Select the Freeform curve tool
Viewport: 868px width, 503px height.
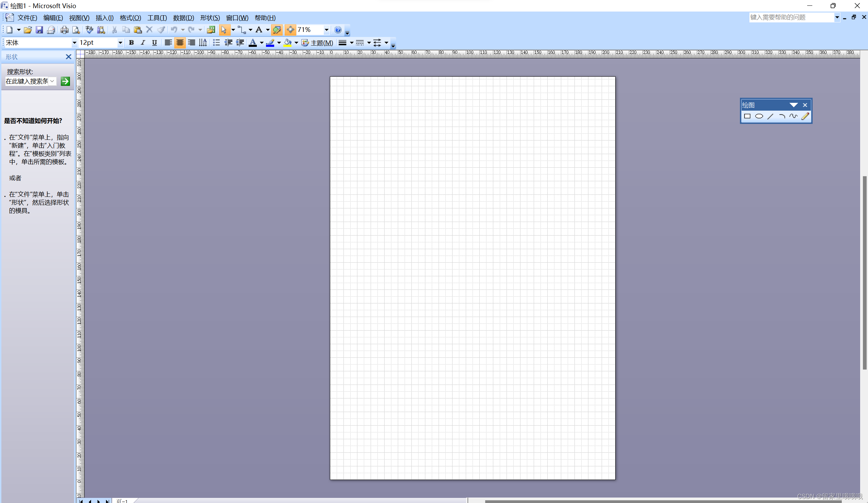click(x=794, y=116)
